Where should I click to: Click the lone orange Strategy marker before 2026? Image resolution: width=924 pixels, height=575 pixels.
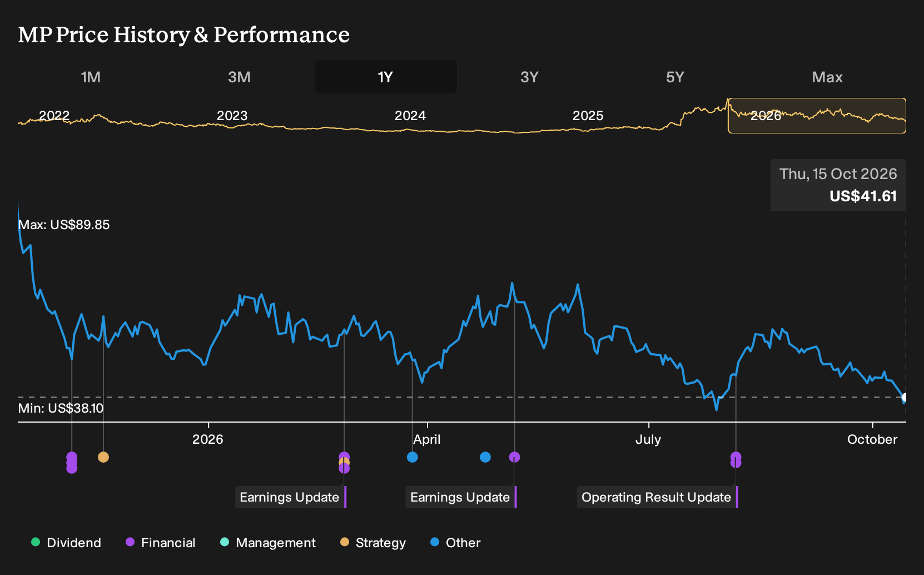(x=103, y=457)
